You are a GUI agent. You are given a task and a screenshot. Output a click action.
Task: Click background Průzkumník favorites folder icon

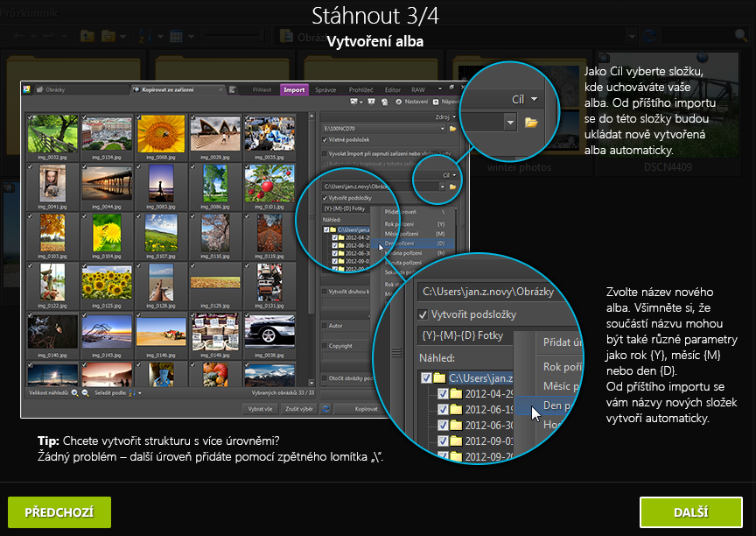tap(108, 36)
